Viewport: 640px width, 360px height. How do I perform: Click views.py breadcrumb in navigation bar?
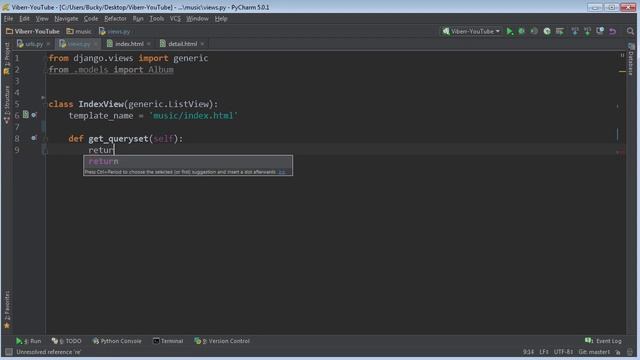[x=115, y=31]
